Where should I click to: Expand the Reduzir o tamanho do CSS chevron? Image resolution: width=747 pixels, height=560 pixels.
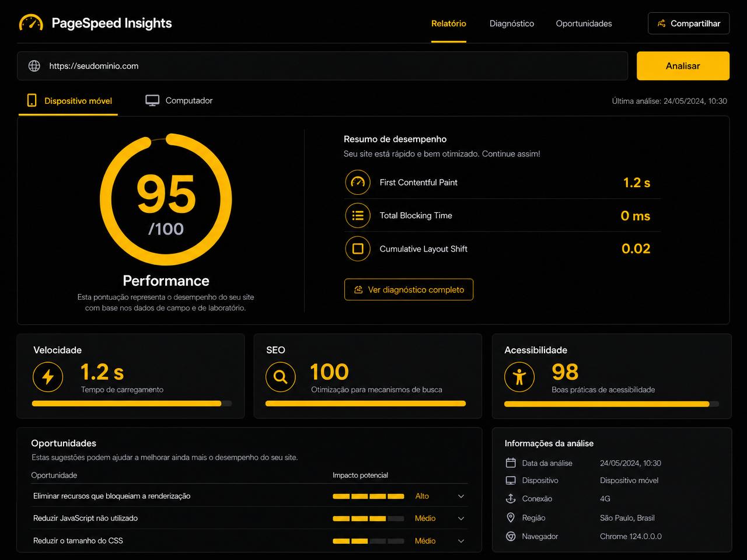(x=461, y=541)
